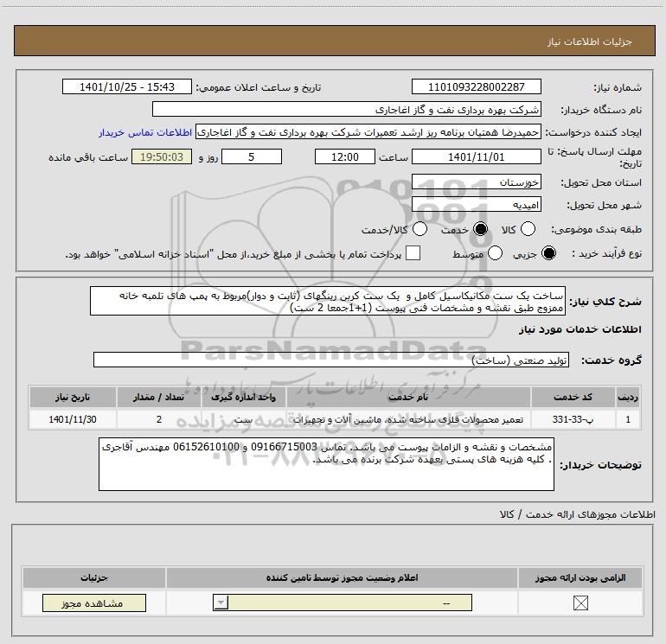The image size is (666, 644).
Task: Click the اطلاعات خدمات مورد نیاز heading
Action: point(580,329)
